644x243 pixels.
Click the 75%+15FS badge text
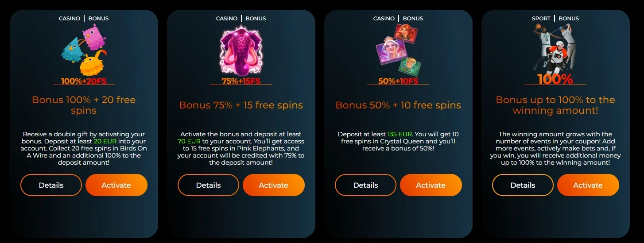[x=241, y=81]
